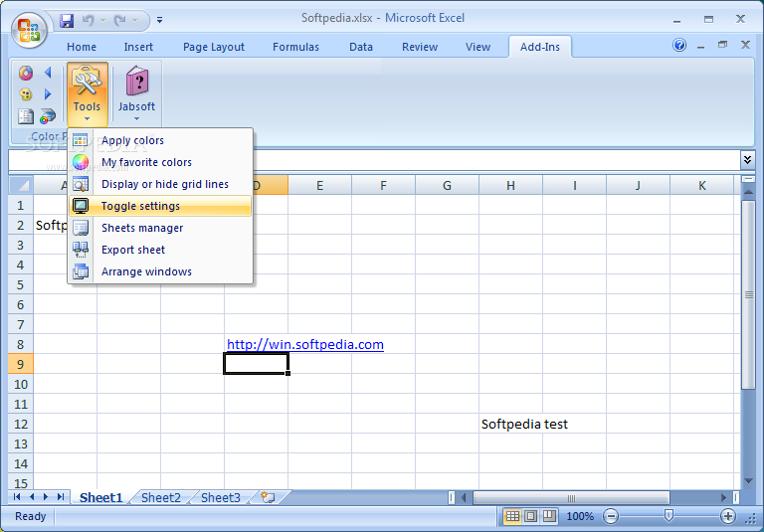This screenshot has width=764, height=532.
Task: Click vertical scrollbar down arrow
Action: [x=748, y=481]
